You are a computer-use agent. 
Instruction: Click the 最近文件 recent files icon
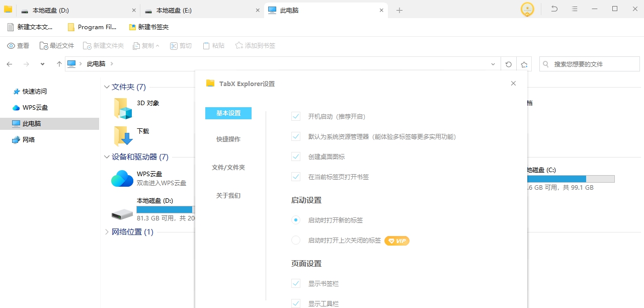(43, 45)
